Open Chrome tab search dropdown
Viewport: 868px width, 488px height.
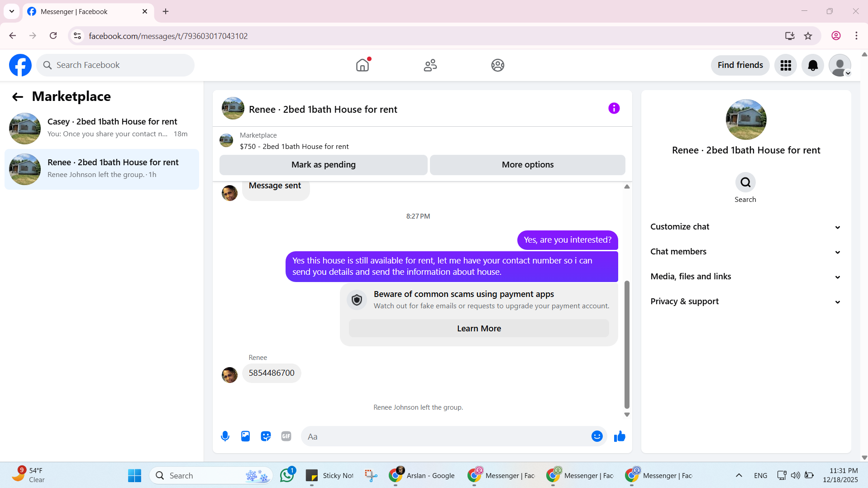12,11
